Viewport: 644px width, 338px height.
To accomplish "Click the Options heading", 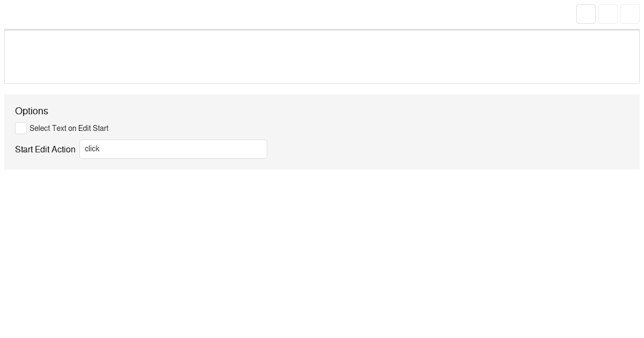I will tap(32, 111).
